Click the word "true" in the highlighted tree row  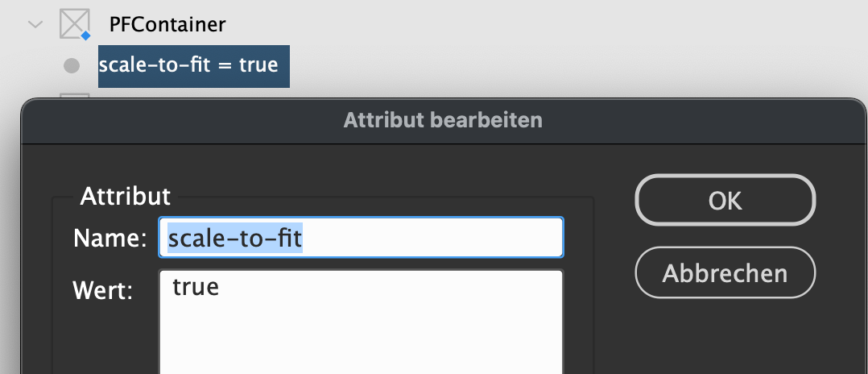(x=258, y=65)
